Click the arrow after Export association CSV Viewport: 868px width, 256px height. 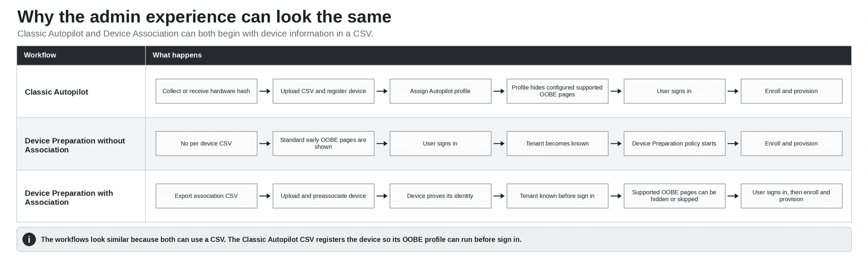pos(265,196)
